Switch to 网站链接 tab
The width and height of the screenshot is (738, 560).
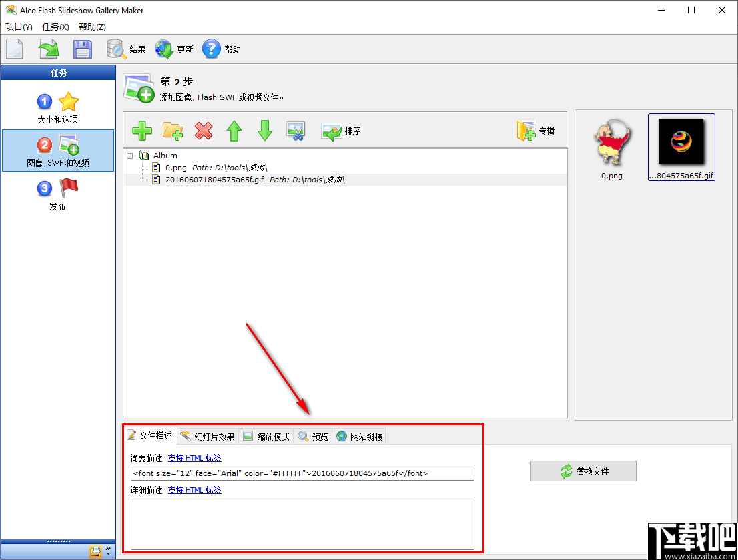pos(360,437)
